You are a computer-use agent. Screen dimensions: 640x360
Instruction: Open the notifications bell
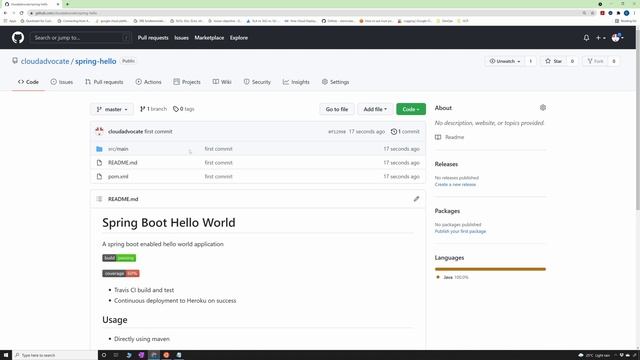(586, 38)
